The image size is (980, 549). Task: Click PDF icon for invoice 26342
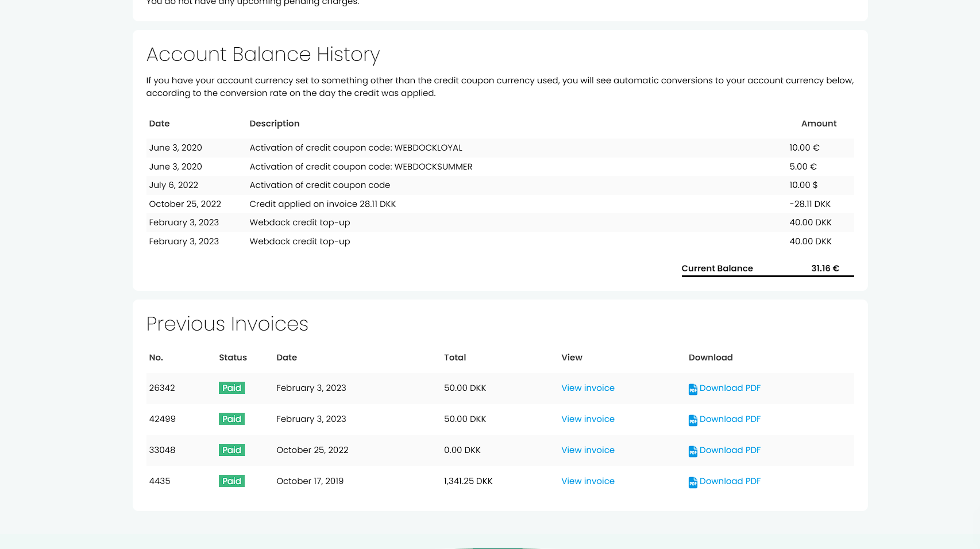(x=693, y=389)
